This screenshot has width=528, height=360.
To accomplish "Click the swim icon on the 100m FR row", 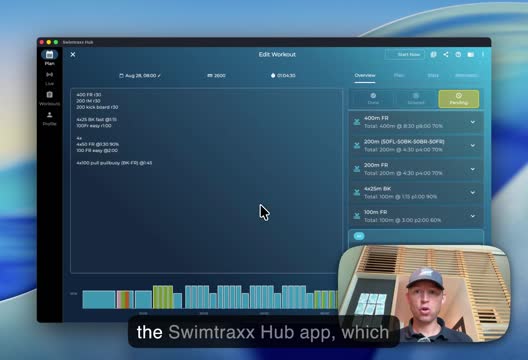I will coord(357,216).
